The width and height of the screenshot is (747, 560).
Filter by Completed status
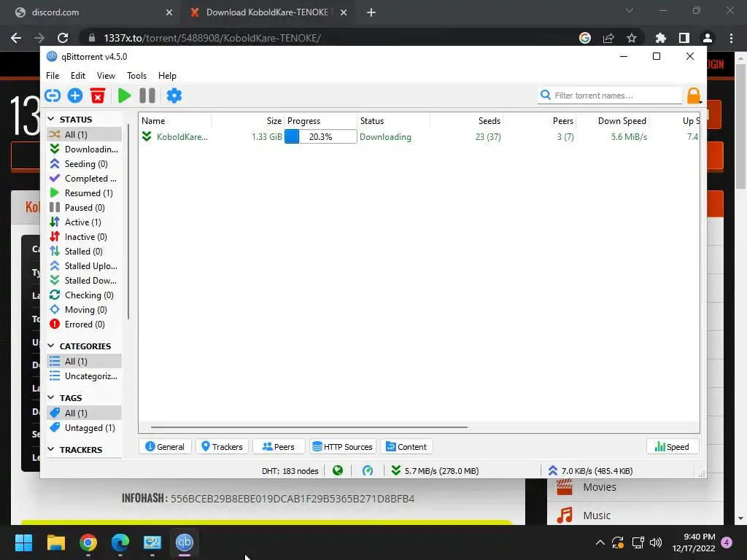(x=85, y=179)
